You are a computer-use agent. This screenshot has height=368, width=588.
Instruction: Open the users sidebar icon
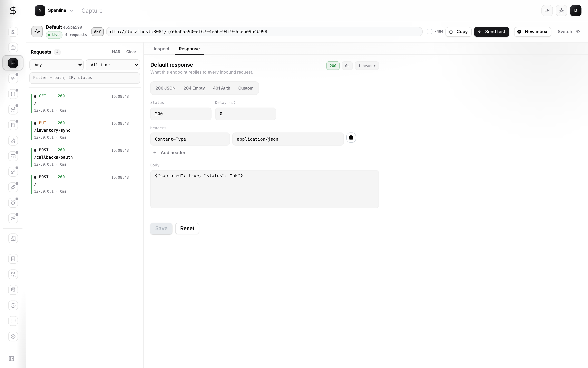13,275
